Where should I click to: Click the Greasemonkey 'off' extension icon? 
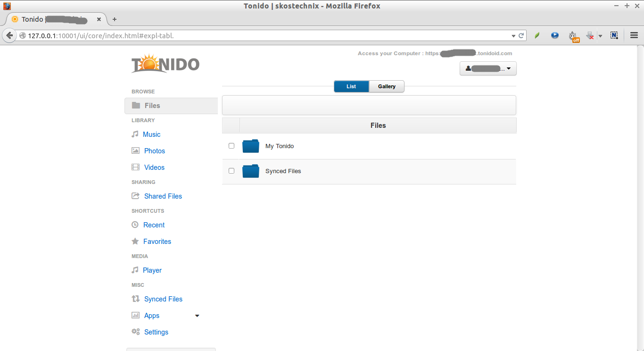point(573,36)
